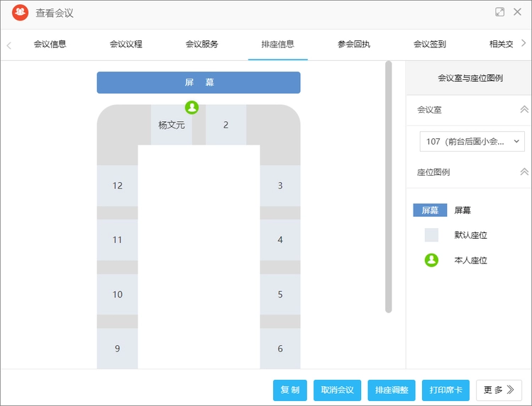
Task: Click 打印席卡 to print cards
Action: 445,390
